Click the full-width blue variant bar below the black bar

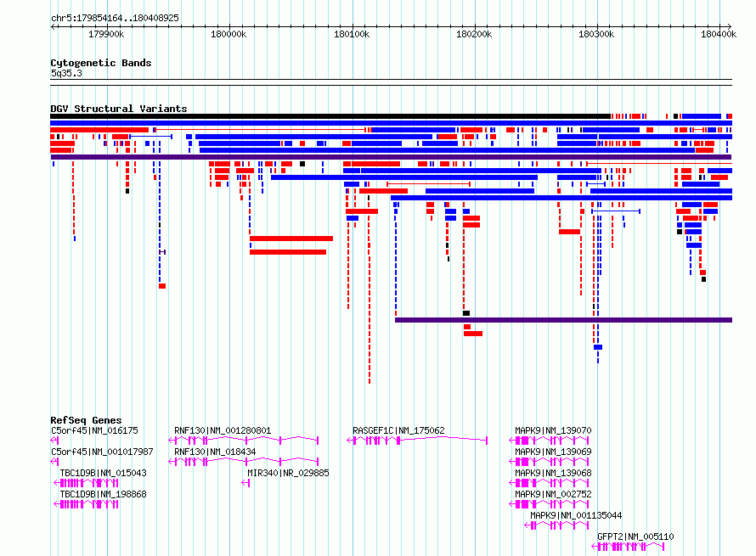pos(391,123)
